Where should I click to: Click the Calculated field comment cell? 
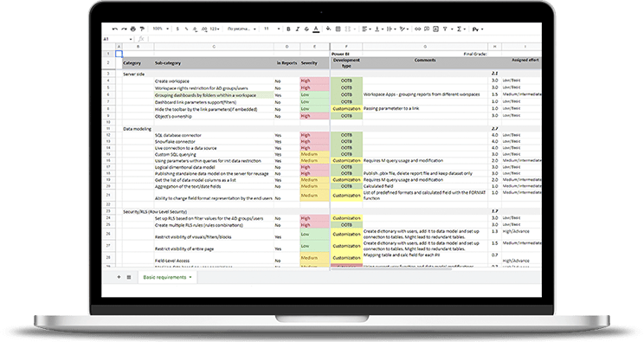425,186
